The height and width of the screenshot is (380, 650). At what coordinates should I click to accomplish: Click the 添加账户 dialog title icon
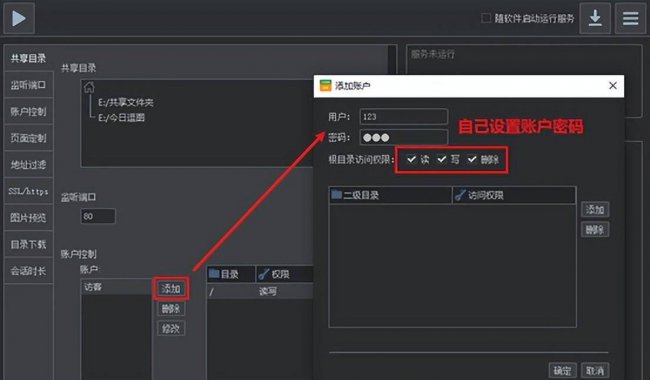point(325,85)
